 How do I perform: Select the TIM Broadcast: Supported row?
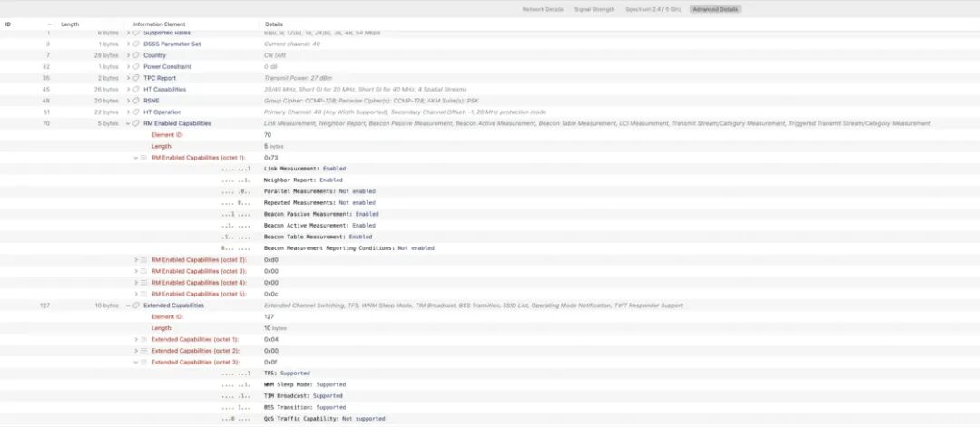[x=490, y=396]
